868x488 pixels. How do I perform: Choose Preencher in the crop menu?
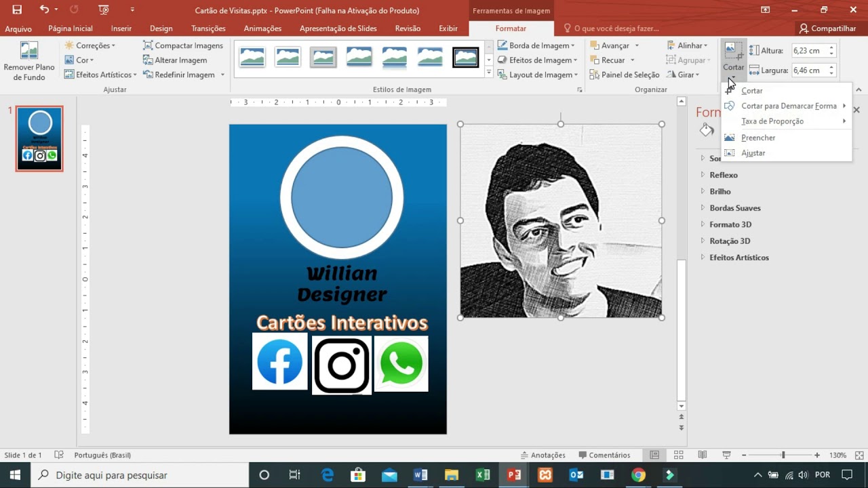(x=786, y=138)
